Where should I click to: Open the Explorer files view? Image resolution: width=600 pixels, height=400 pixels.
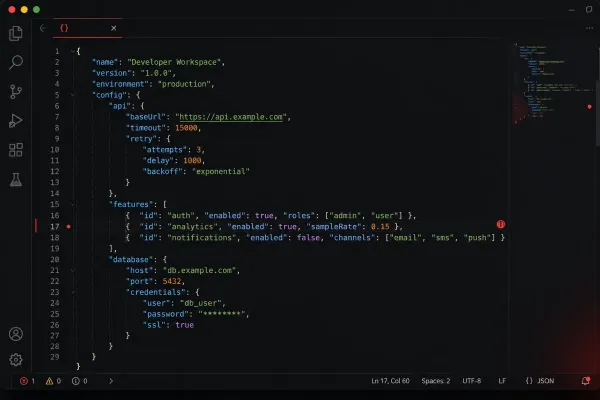pyautogui.click(x=16, y=33)
